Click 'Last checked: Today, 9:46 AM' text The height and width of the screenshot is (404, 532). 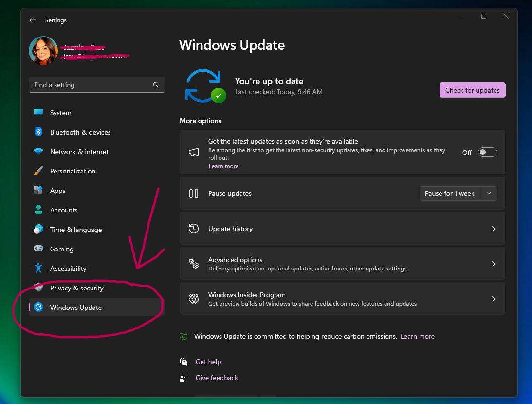pos(279,92)
